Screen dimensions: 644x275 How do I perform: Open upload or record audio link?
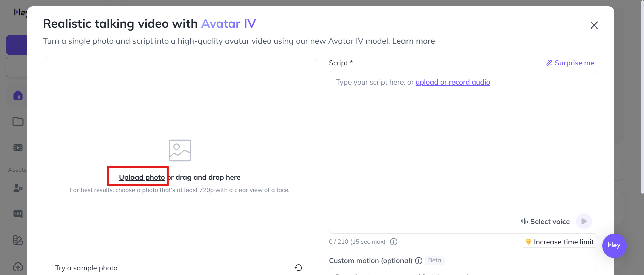click(453, 82)
